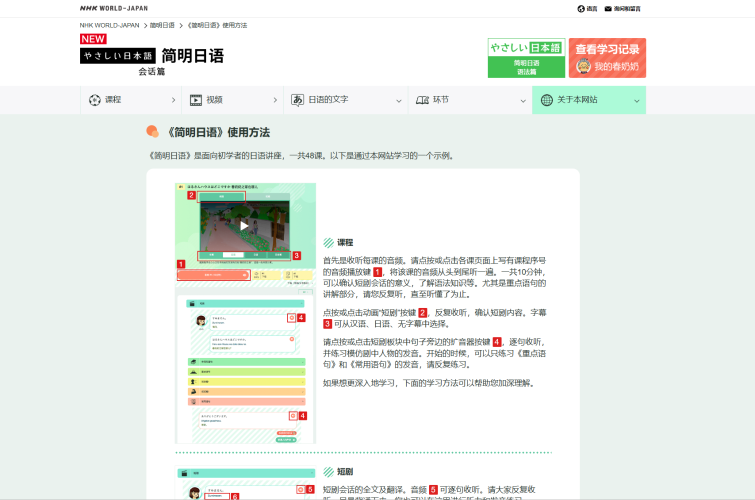Click the lesson page tutorial screenshot thumbnail
The image size is (755, 500).
tap(246, 313)
